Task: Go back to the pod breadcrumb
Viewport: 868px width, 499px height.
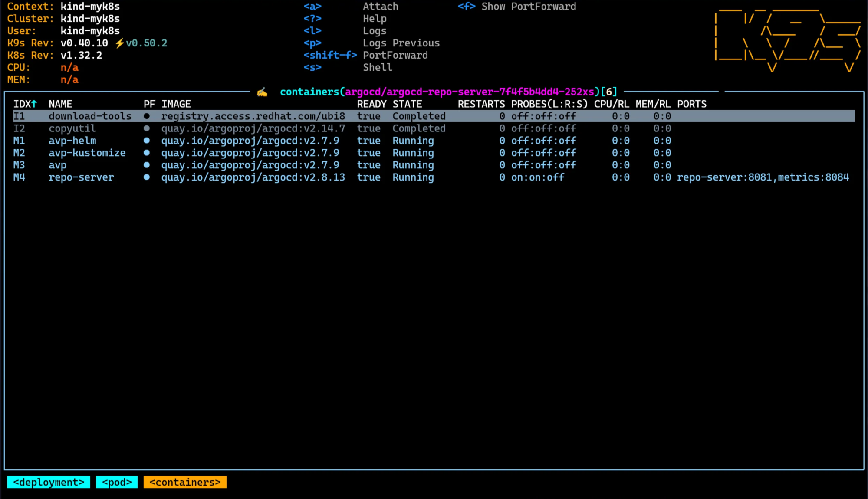Action: tap(117, 482)
